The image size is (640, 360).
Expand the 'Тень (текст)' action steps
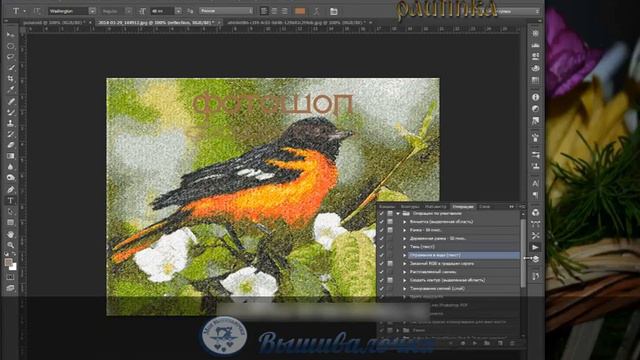(404, 247)
